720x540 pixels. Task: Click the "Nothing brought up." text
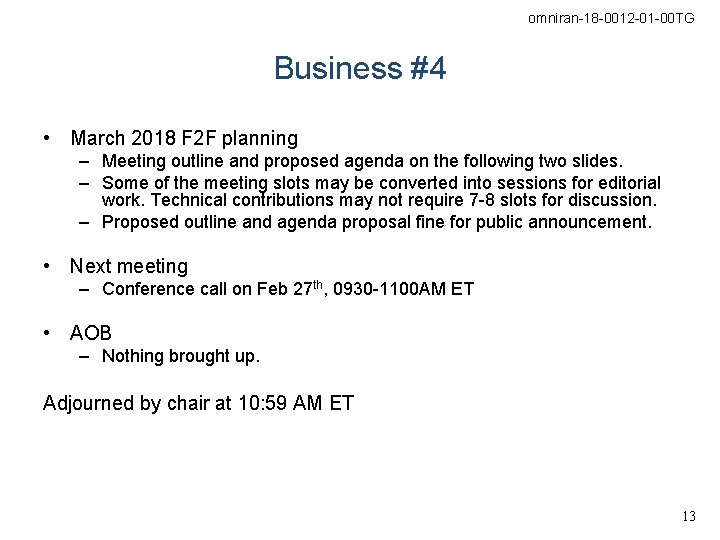click(181, 355)
